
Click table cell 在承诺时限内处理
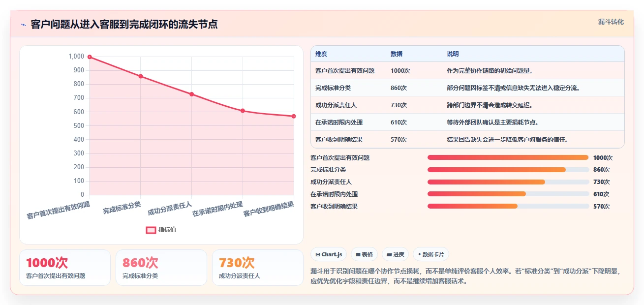[339, 122]
